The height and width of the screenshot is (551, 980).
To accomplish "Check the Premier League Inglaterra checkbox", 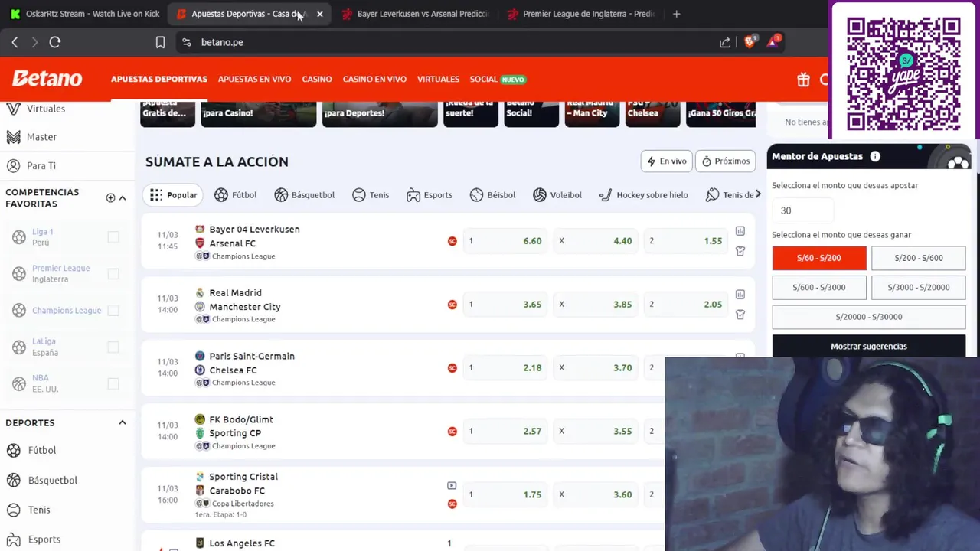I will (113, 274).
